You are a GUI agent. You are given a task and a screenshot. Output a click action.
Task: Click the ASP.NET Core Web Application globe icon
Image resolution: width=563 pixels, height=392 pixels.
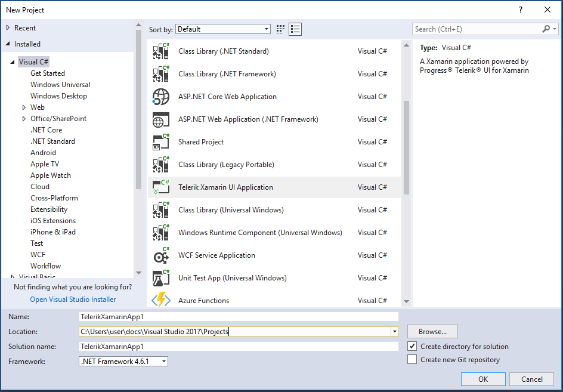pyautogui.click(x=161, y=97)
